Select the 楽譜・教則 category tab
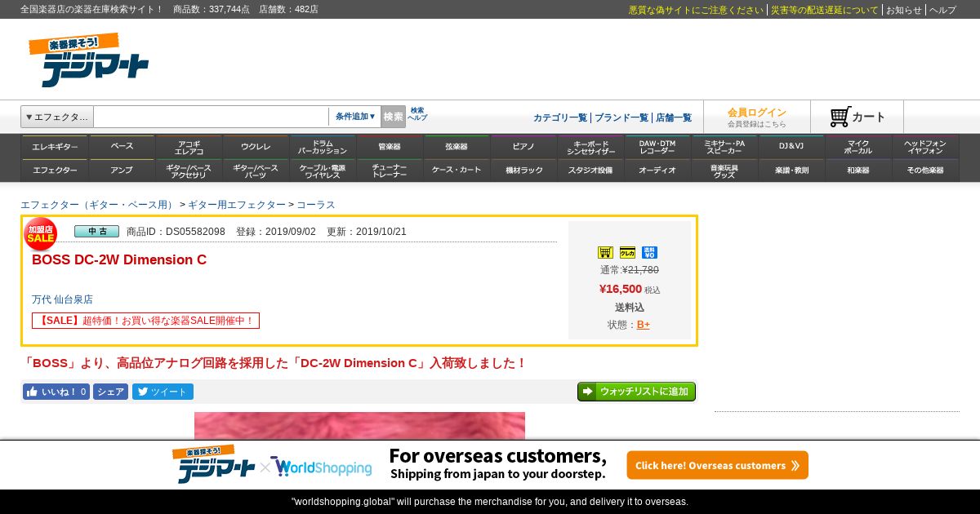This screenshot has width=980, height=514. 791,171
